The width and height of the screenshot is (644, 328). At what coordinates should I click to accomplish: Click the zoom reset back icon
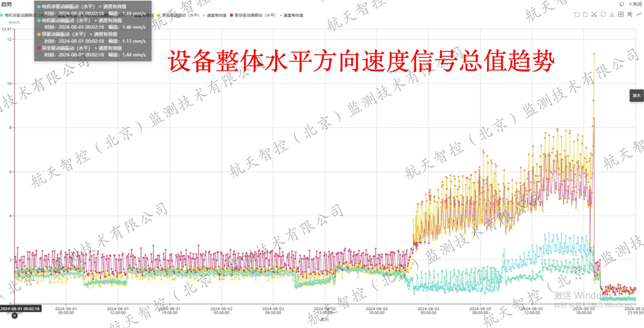(585, 15)
